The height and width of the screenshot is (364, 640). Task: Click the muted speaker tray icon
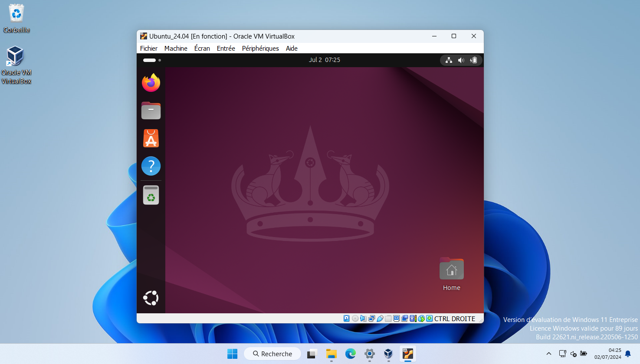click(573, 354)
